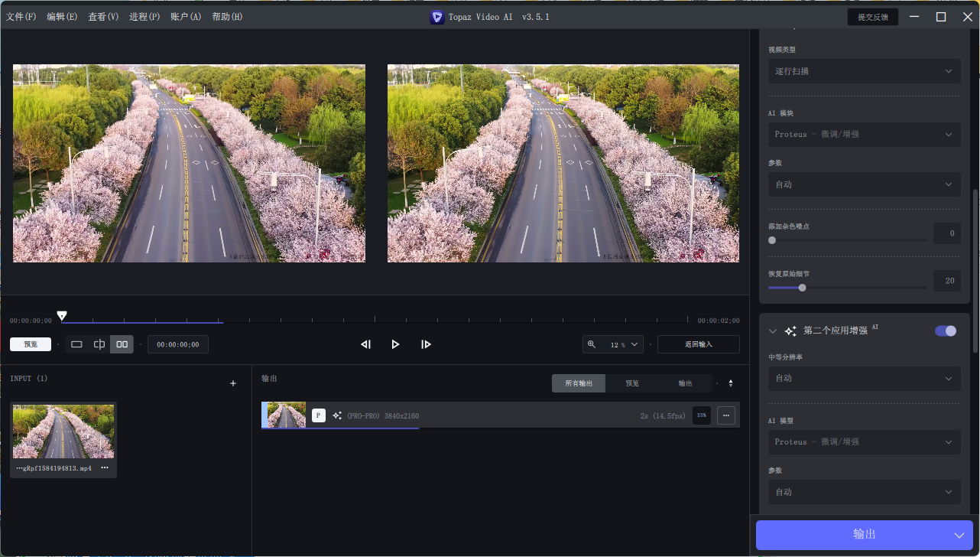Open the 编辑(E) menu

[62, 17]
